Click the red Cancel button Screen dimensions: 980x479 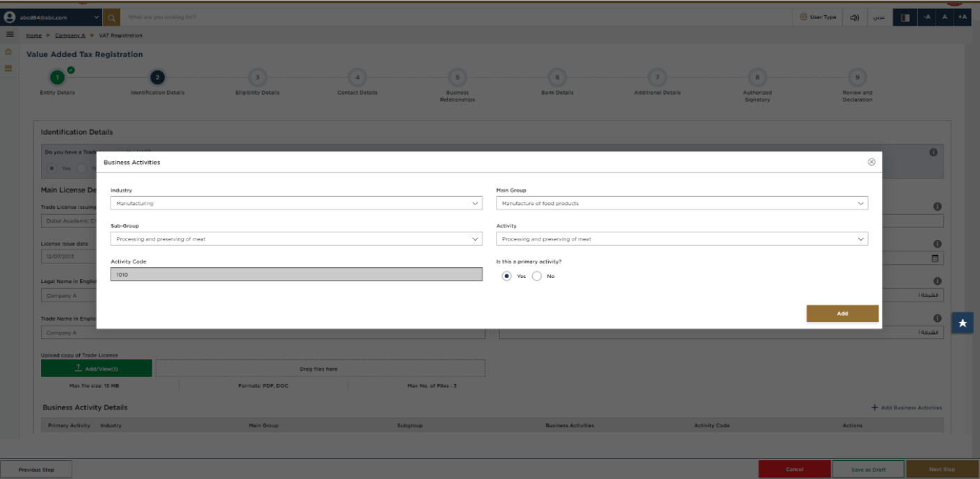pyautogui.click(x=794, y=469)
